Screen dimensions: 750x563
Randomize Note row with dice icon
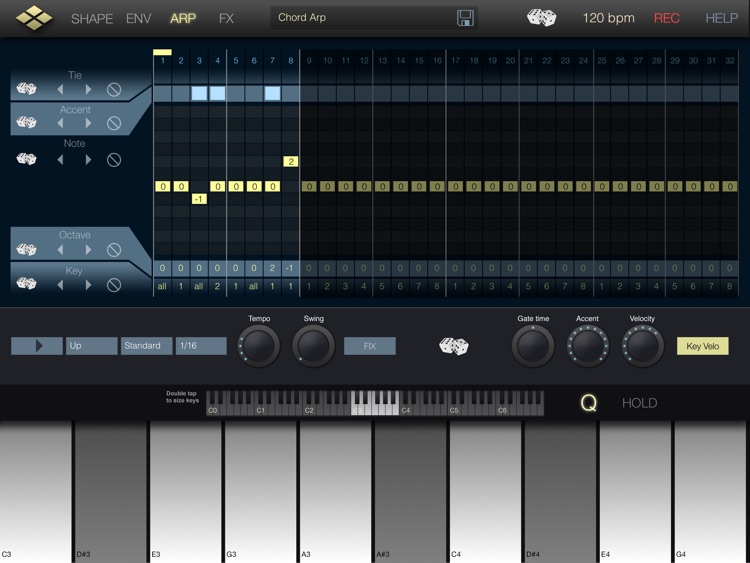[26, 159]
